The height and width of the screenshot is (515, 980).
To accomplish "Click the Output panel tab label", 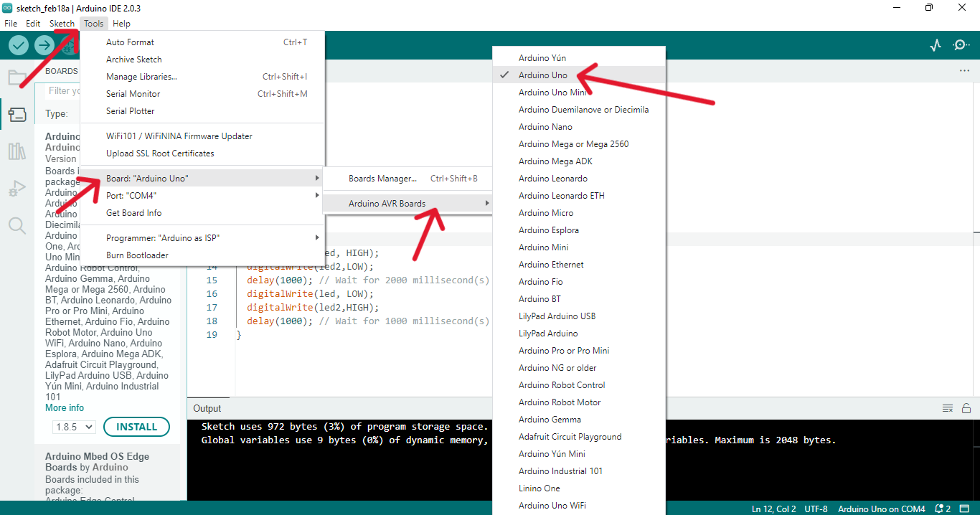I will click(207, 408).
